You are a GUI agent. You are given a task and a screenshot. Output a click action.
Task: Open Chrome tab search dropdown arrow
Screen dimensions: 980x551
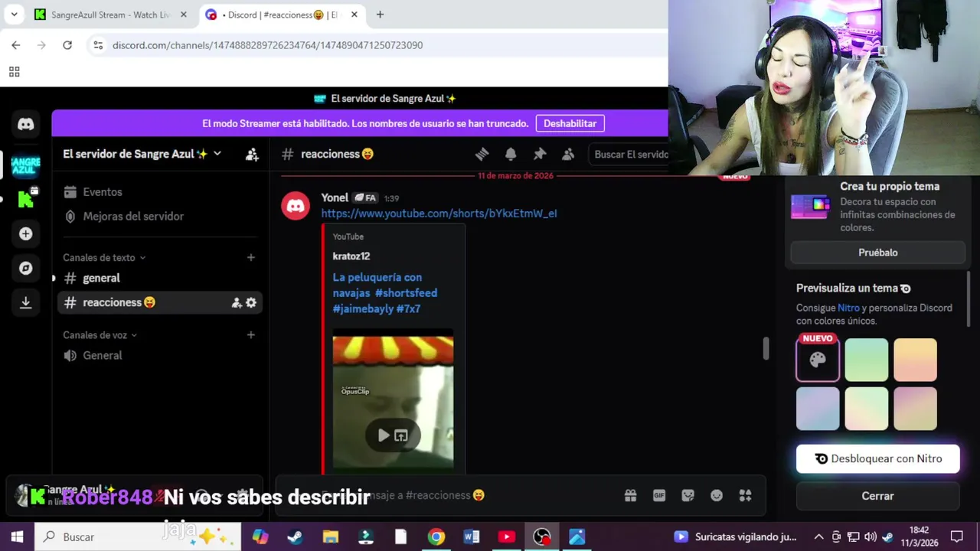tap(14, 15)
